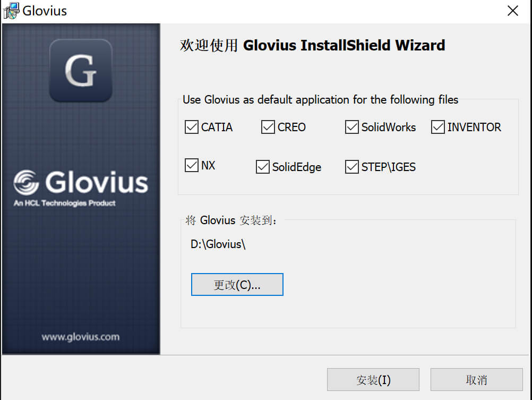Click the www.glovius.com website text
532x400 pixels.
pos(80,337)
